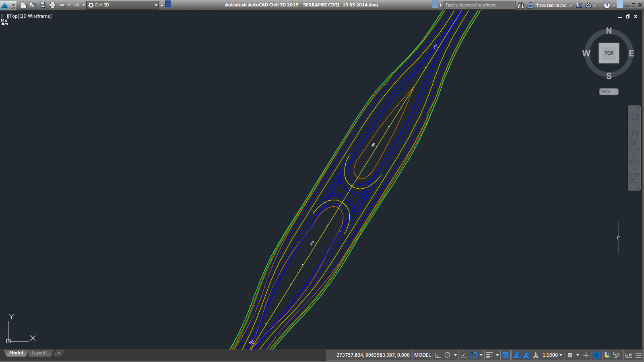Click the ShowMotion navigation tool
Screen dimensions: 644x362
634,177
